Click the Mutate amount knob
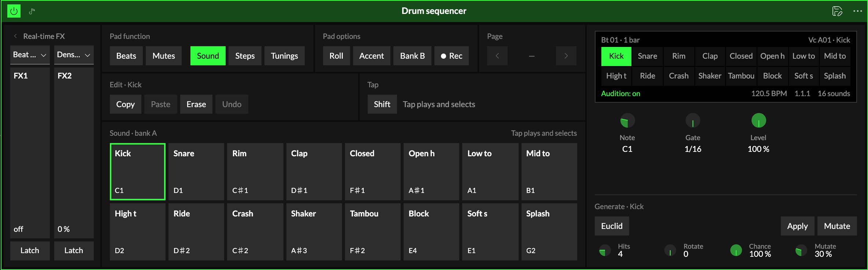The height and width of the screenshot is (270, 868). click(x=801, y=250)
